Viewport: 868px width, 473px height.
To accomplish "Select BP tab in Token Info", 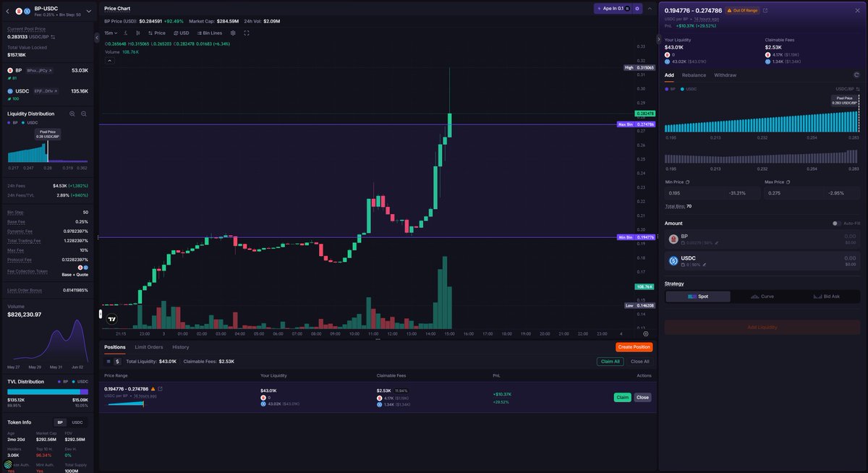I will tap(61, 422).
